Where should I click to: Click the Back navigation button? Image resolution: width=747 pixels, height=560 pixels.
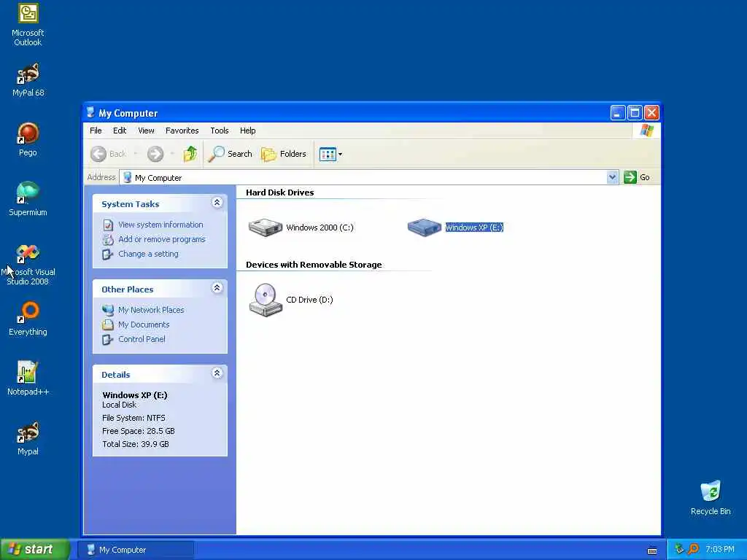point(109,154)
